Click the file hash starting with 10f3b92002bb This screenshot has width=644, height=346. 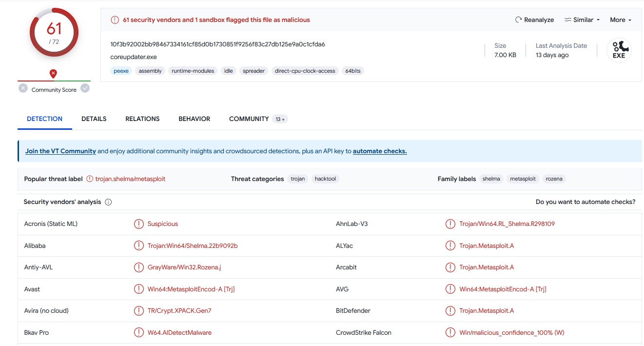[218, 44]
